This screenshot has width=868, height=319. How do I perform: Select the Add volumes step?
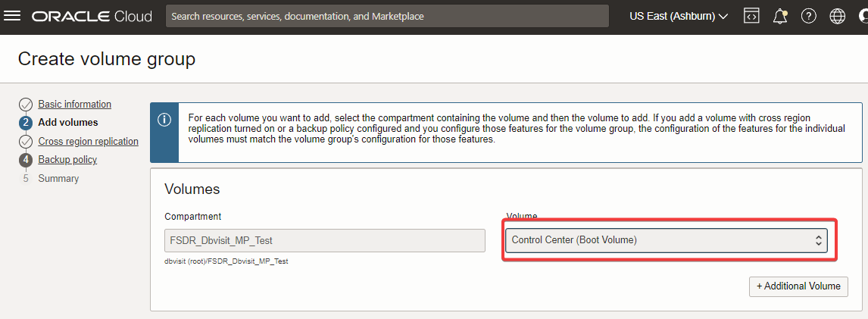click(68, 123)
